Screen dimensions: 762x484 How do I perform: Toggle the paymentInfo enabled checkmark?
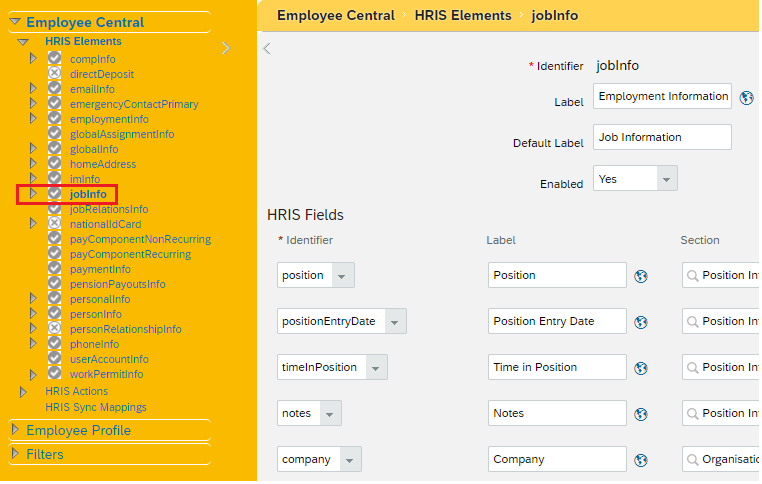[x=54, y=268]
